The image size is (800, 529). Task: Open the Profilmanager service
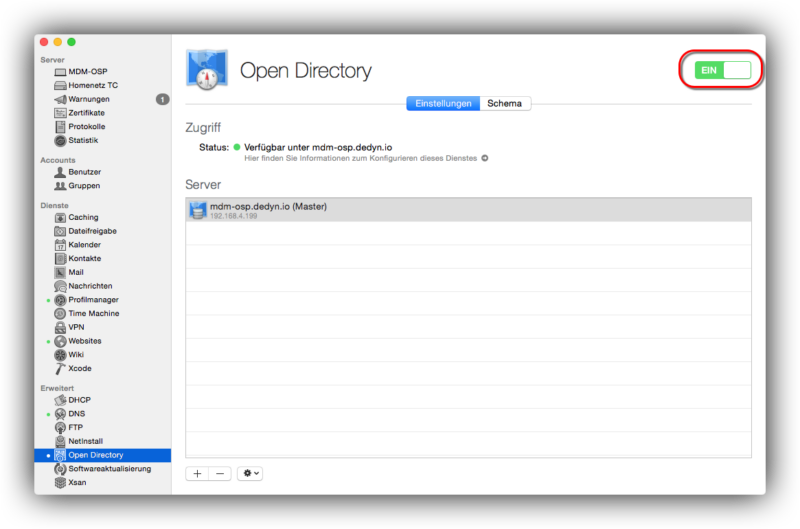pos(92,300)
